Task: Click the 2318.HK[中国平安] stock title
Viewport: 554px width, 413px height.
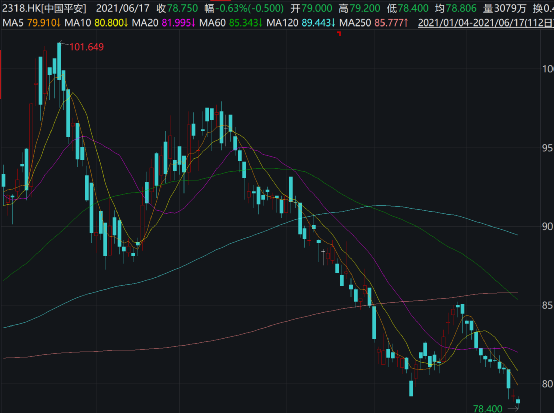Action: pyautogui.click(x=44, y=8)
